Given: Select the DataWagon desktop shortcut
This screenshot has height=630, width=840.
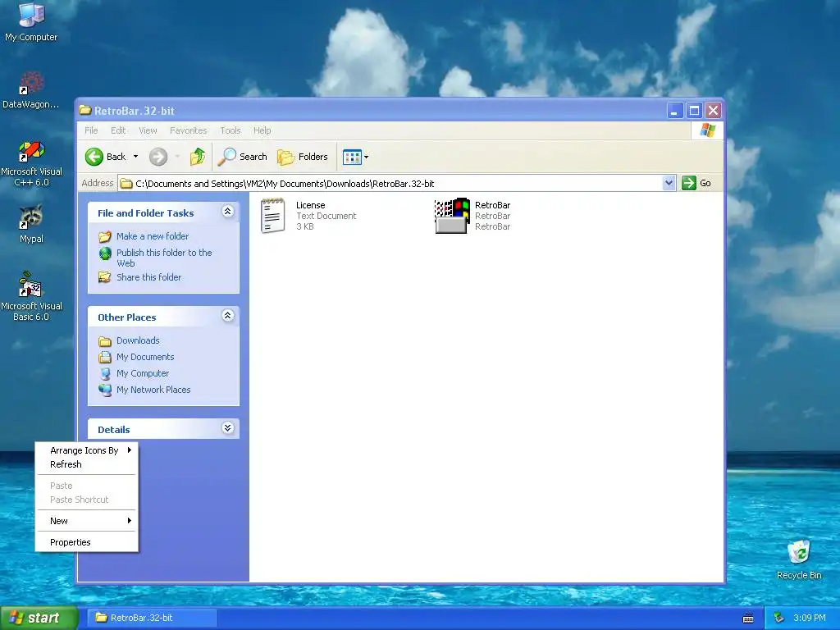Looking at the screenshot, I should click(31, 90).
